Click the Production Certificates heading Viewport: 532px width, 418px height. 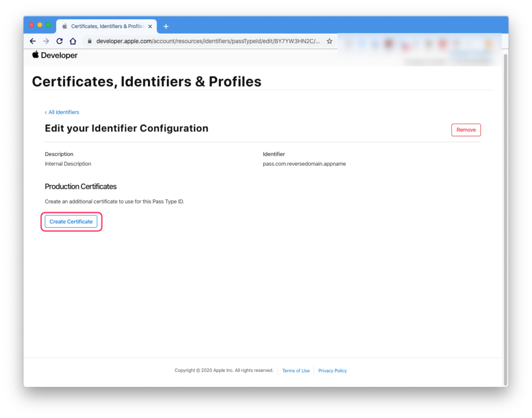(81, 186)
